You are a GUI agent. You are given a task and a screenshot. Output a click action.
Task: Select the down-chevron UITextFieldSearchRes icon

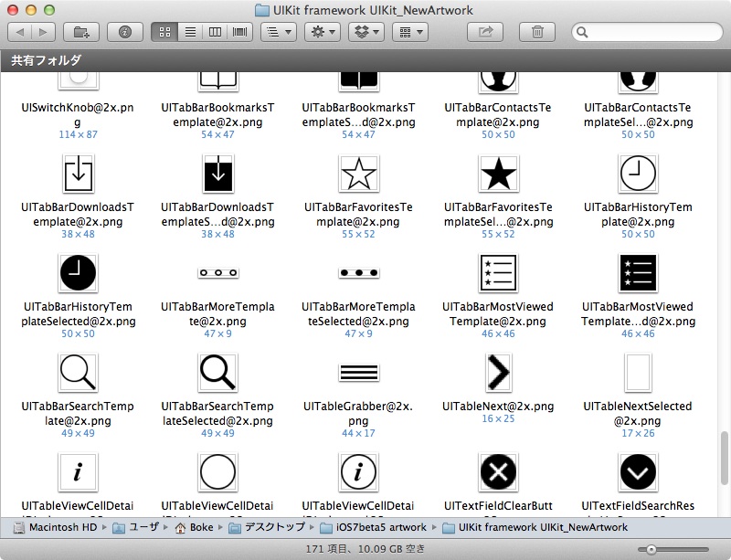point(638,472)
